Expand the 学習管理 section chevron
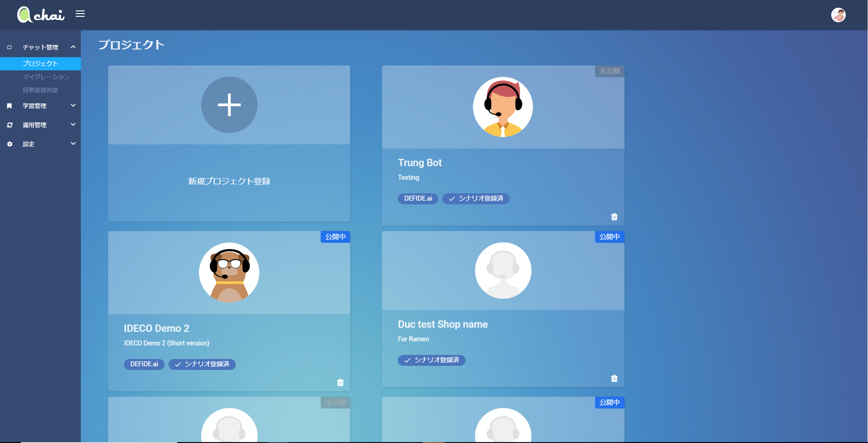 tap(73, 105)
